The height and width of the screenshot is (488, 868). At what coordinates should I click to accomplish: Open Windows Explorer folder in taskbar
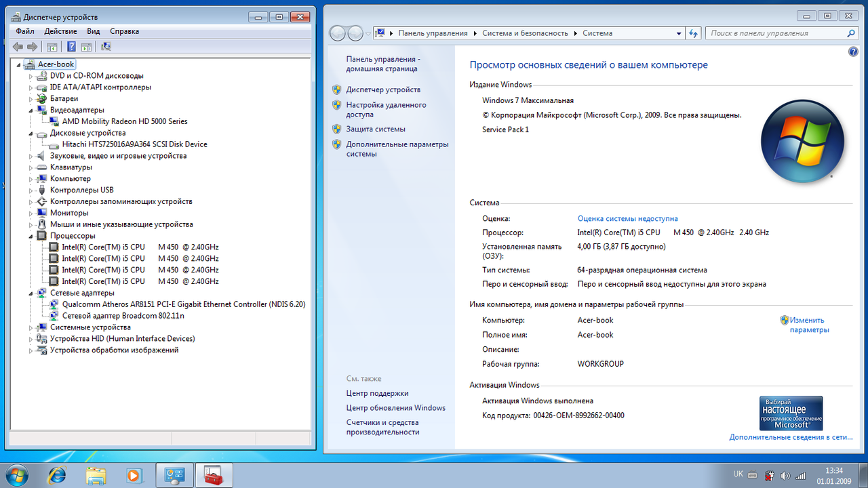pos(96,475)
